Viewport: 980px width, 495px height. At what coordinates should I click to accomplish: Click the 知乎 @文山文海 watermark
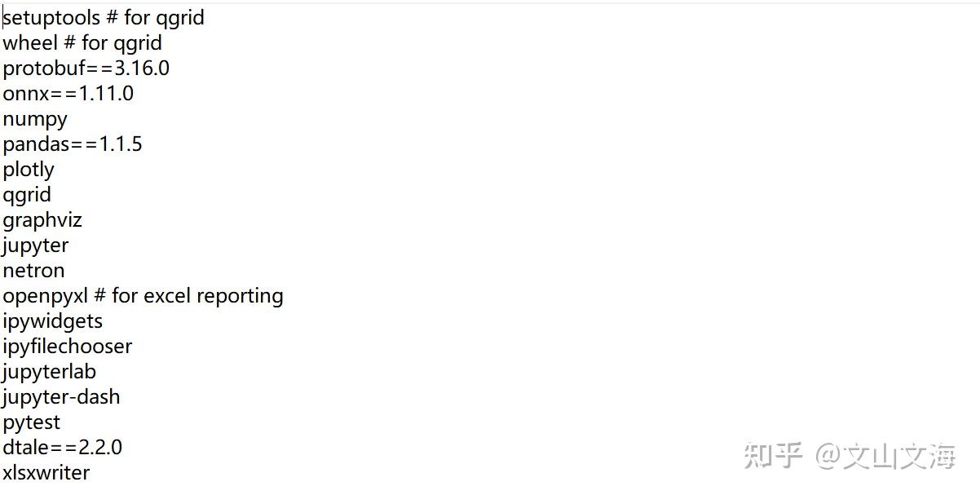pos(848,456)
